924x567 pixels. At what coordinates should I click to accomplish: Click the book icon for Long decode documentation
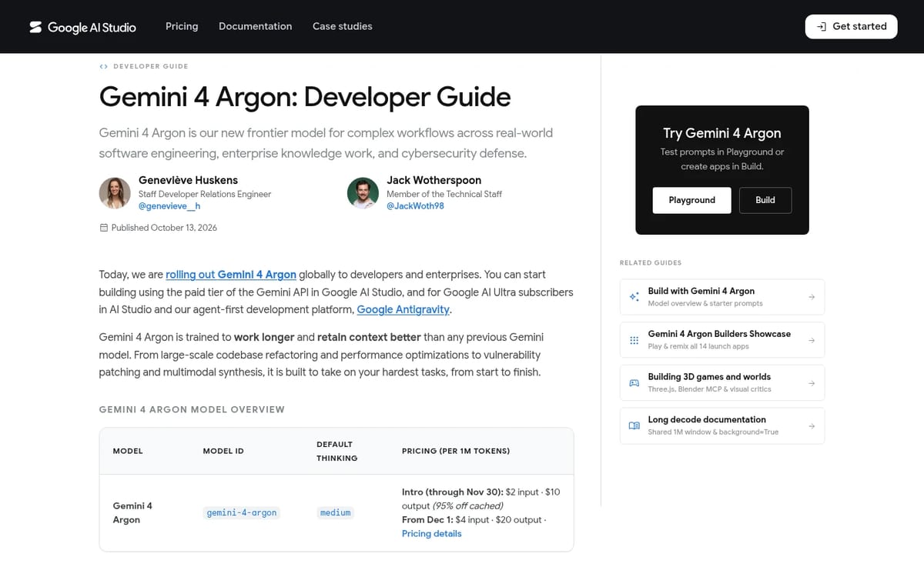[x=634, y=425]
